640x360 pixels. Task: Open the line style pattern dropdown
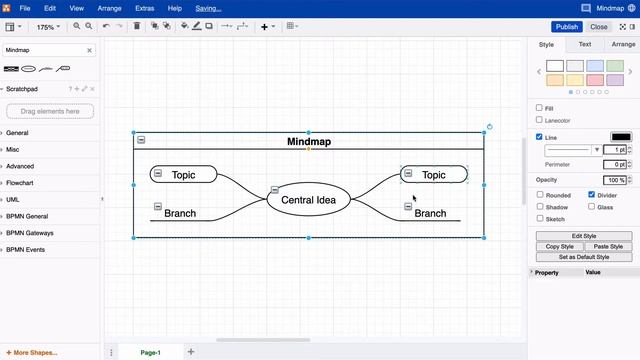(573, 150)
